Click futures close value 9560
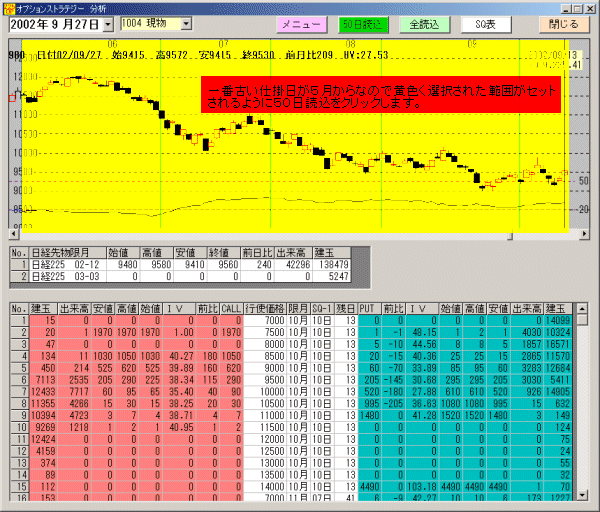 point(223,264)
